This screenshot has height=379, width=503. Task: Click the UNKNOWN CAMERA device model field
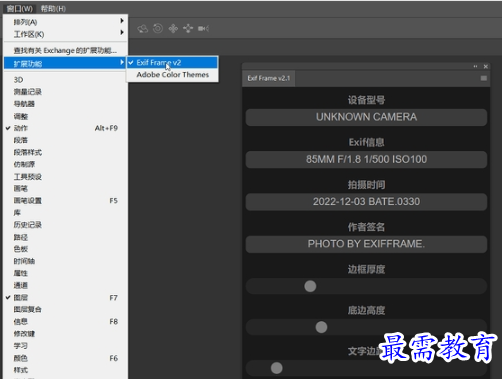pos(366,117)
